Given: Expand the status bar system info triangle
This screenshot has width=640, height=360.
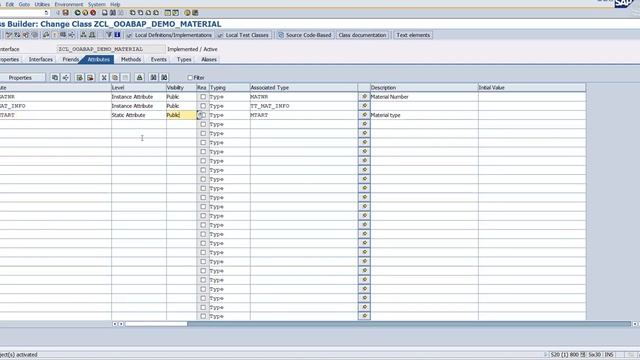Looking at the screenshot, I should click(x=545, y=355).
